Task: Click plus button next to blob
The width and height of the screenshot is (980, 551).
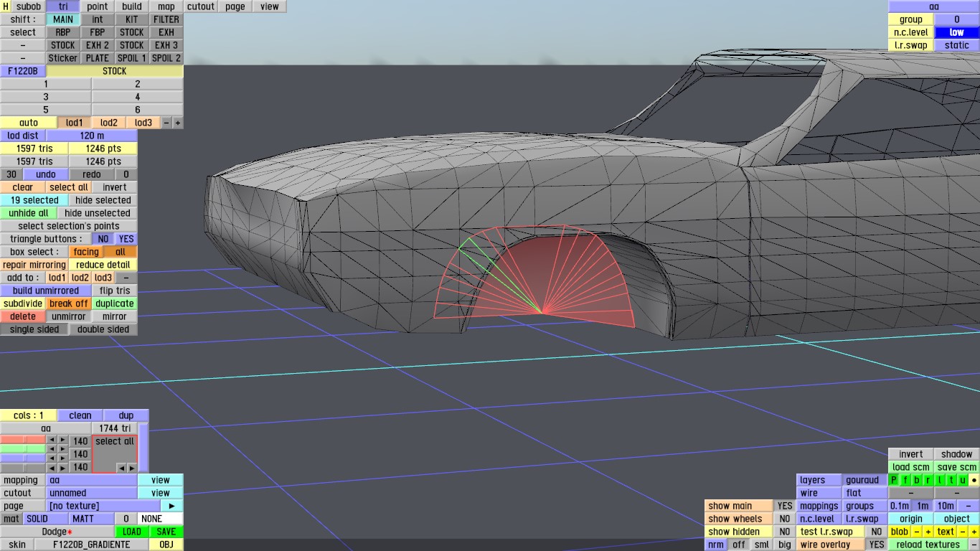Action: pos(928,532)
